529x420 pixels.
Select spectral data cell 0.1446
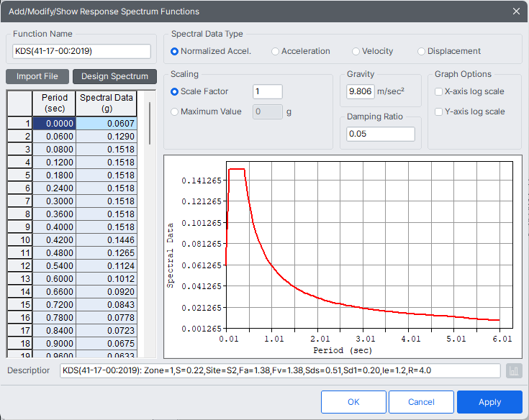(x=107, y=240)
